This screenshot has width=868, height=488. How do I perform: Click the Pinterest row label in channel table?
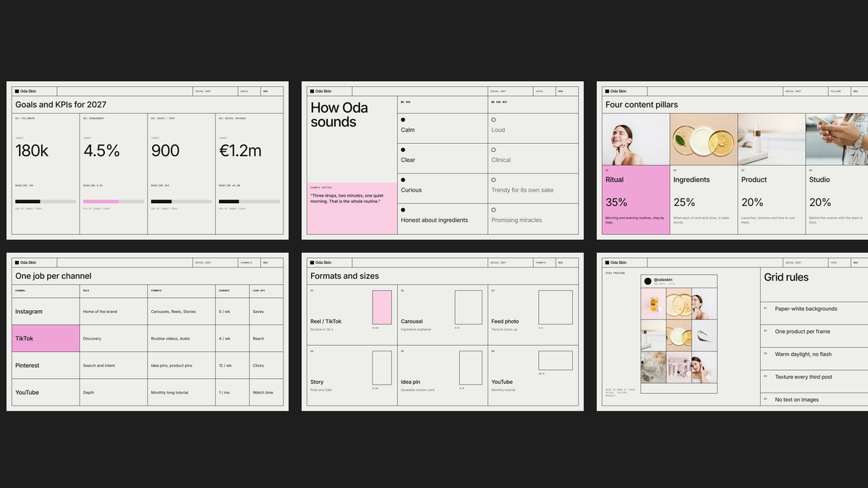pyautogui.click(x=27, y=366)
